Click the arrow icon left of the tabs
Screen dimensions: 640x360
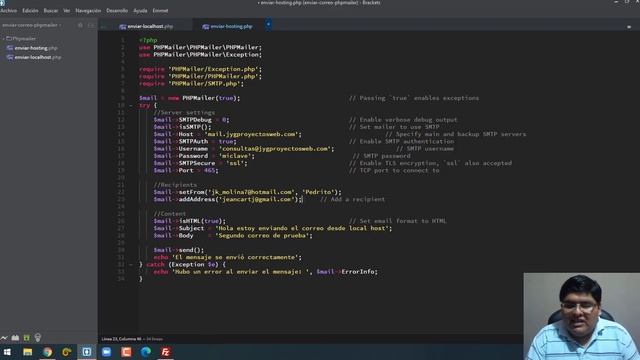pos(104,27)
